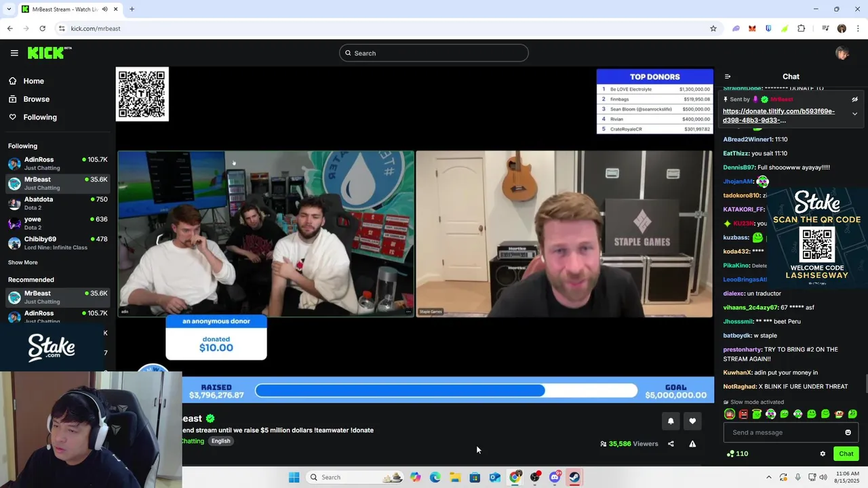868x488 pixels.
Task: Open AdinRoss channel in Following list
Action: [x=57, y=163]
